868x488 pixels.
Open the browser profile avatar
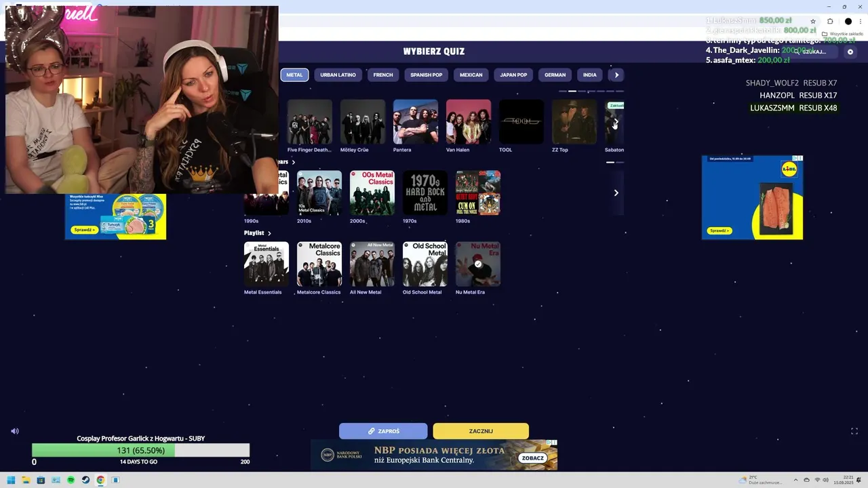point(848,21)
